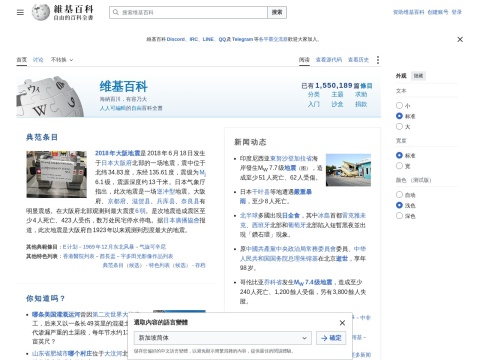This screenshot has width=480, height=360.
Task: Select the 标准 width radio
Action: [x=399, y=155]
